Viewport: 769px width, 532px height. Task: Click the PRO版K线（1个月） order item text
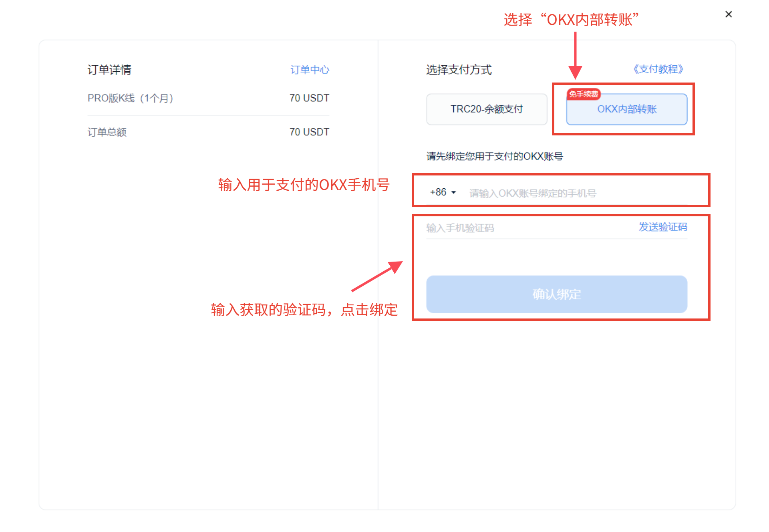(131, 98)
